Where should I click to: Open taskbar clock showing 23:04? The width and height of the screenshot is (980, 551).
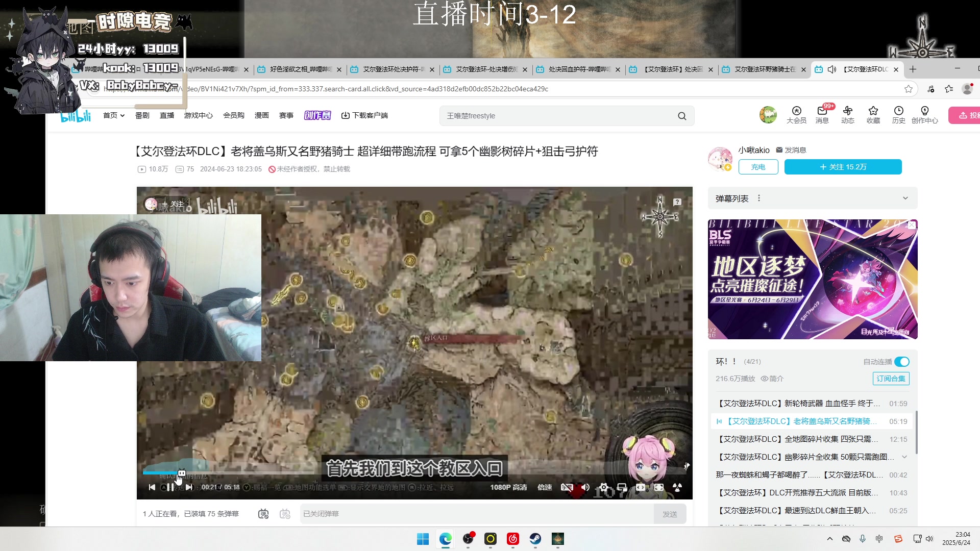pyautogui.click(x=956, y=539)
